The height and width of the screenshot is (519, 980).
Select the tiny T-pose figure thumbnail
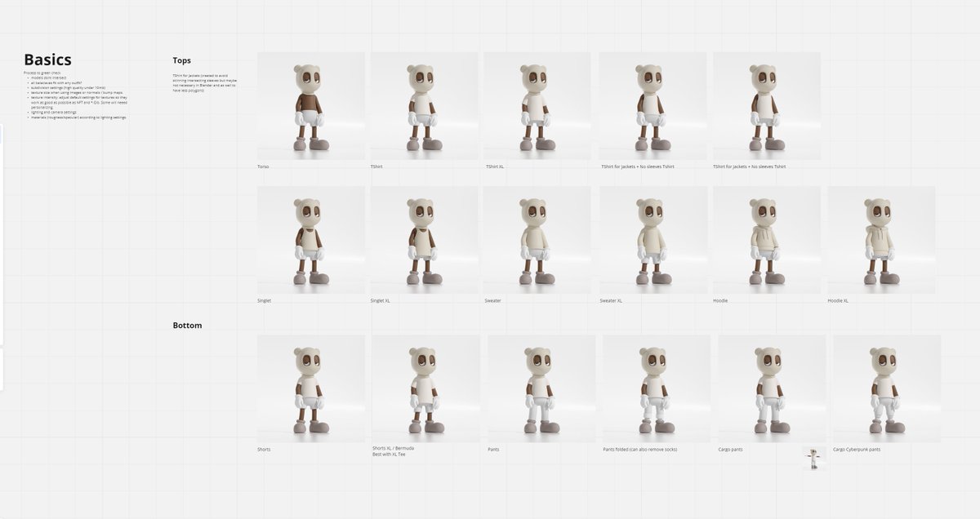coord(813,459)
